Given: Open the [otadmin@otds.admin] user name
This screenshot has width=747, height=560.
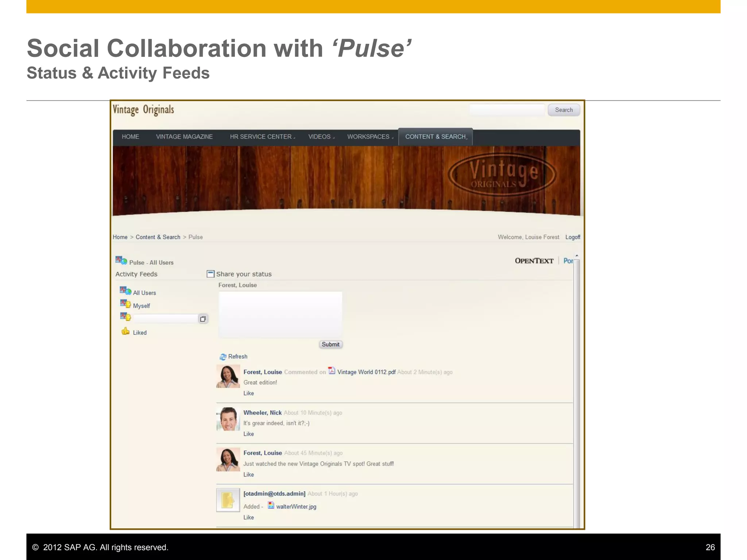Looking at the screenshot, I should click(x=274, y=494).
